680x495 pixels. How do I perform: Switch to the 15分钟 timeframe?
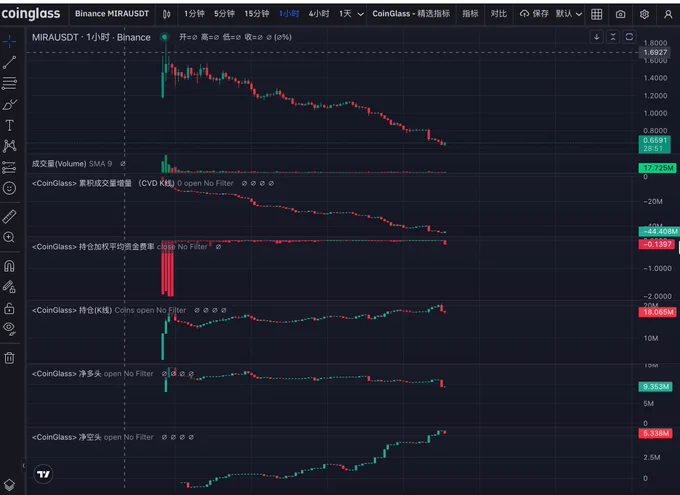[256, 14]
